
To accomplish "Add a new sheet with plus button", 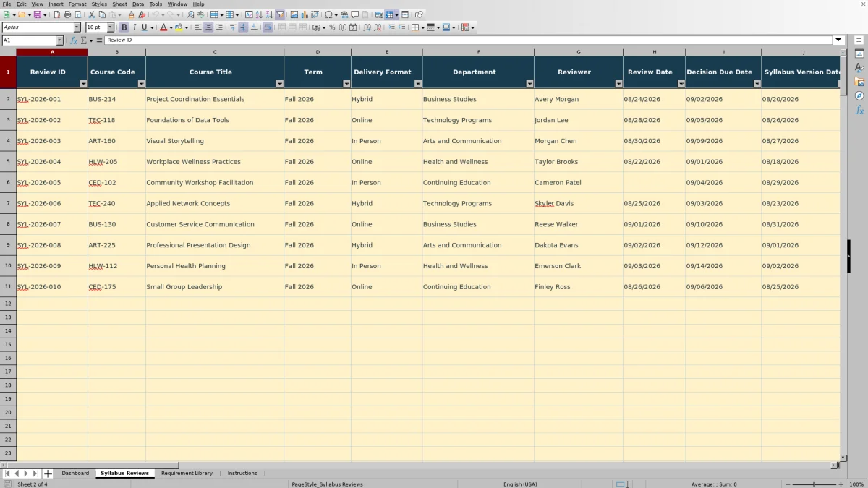I will 48,474.
